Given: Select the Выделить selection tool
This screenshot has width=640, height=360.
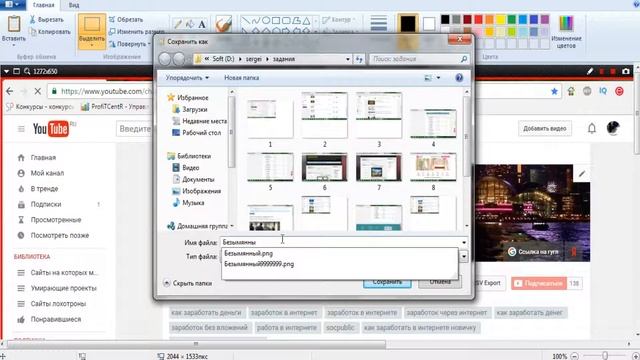Looking at the screenshot, I should pyautogui.click(x=92, y=31).
